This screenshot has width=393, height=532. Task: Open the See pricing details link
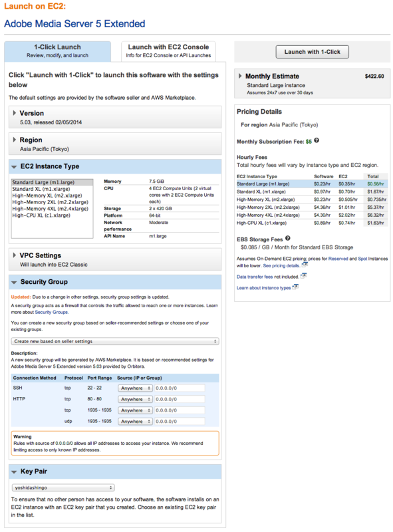(x=281, y=265)
